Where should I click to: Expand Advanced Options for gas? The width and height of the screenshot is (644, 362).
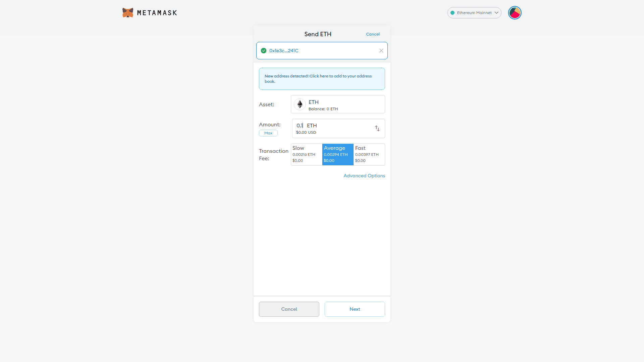(364, 176)
